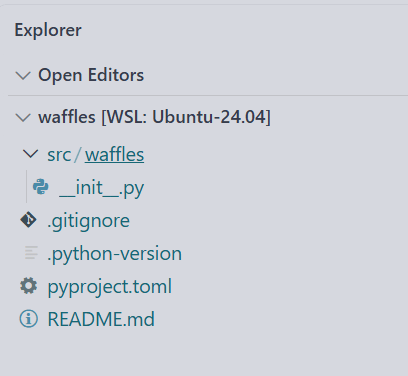Viewport: 408px width, 376px height.
Task: Collapse the waffles workspace root chevron
Action: (23, 117)
